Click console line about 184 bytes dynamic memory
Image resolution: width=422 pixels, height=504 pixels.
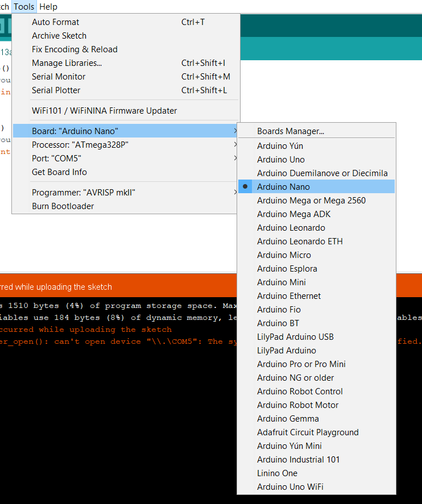pos(118,318)
